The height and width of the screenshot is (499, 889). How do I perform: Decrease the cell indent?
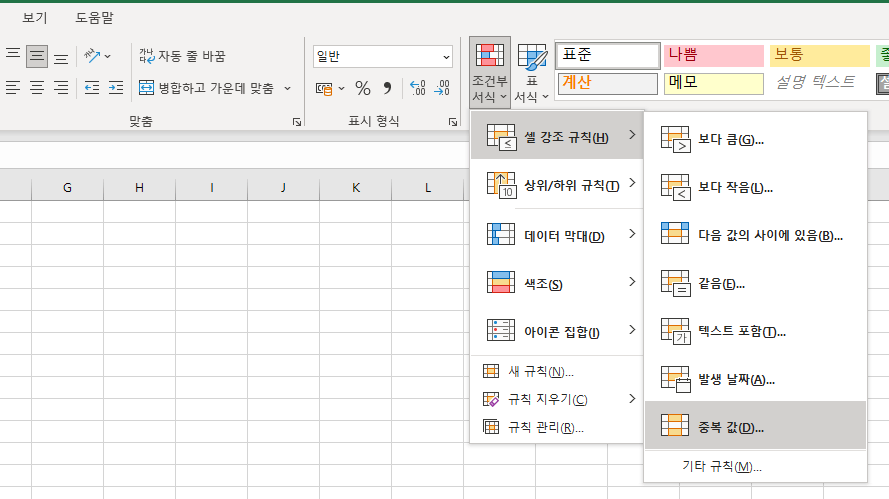(x=91, y=88)
